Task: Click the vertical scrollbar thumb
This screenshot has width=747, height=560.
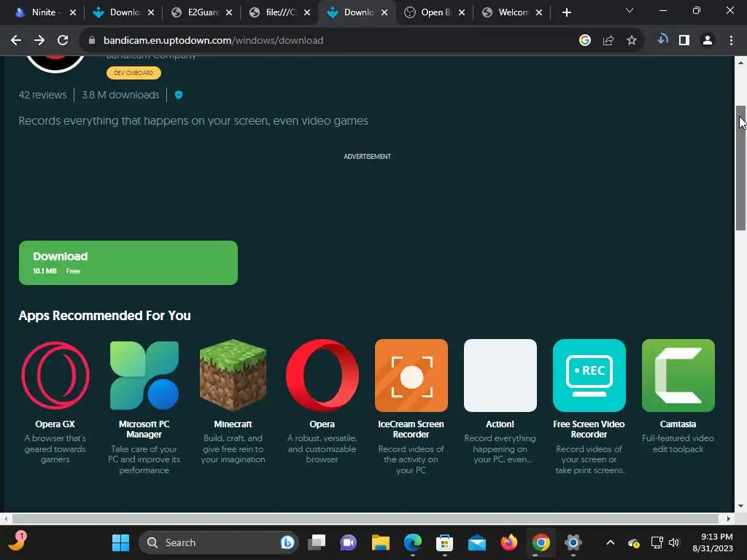Action: click(x=741, y=168)
